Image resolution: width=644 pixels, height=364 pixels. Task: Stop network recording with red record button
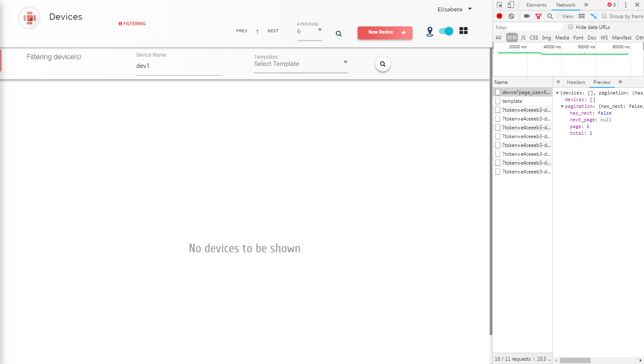pyautogui.click(x=499, y=16)
